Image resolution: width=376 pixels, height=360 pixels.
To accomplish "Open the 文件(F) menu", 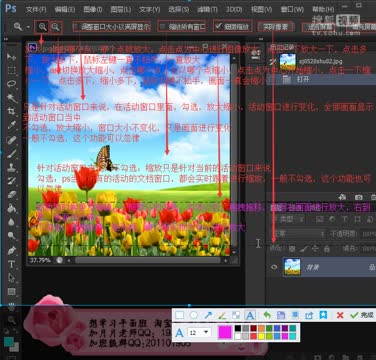I will (36, 9).
